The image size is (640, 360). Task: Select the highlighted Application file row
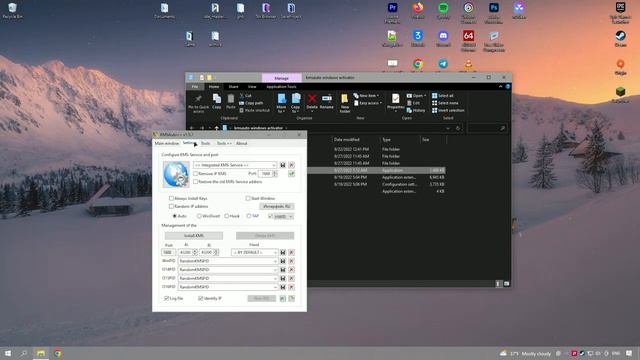376,170
